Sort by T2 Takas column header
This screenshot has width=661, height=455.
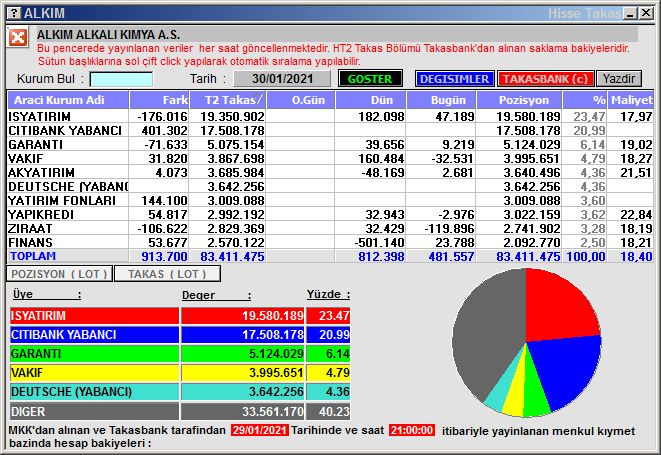coord(228,100)
